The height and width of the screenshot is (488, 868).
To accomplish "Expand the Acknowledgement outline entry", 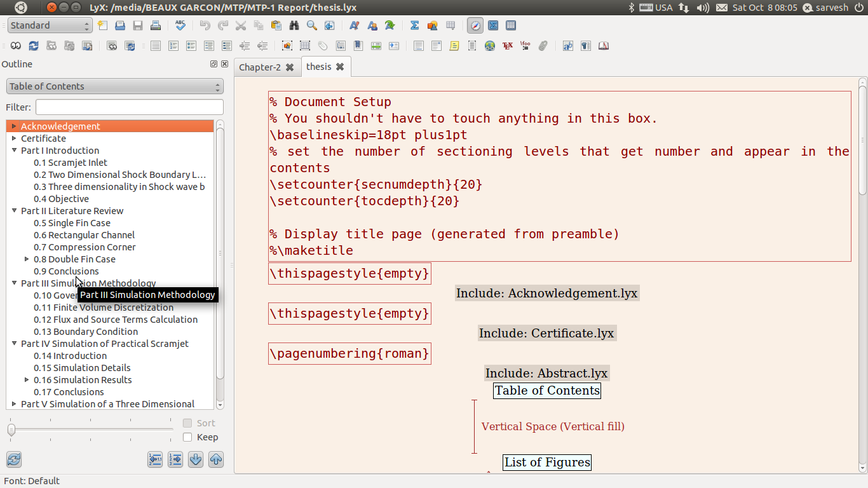I will point(14,126).
